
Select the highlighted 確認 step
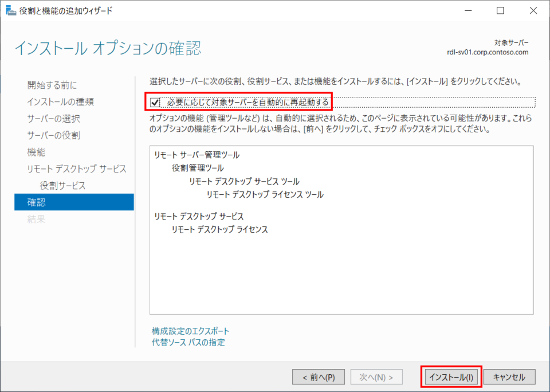[x=74, y=202]
